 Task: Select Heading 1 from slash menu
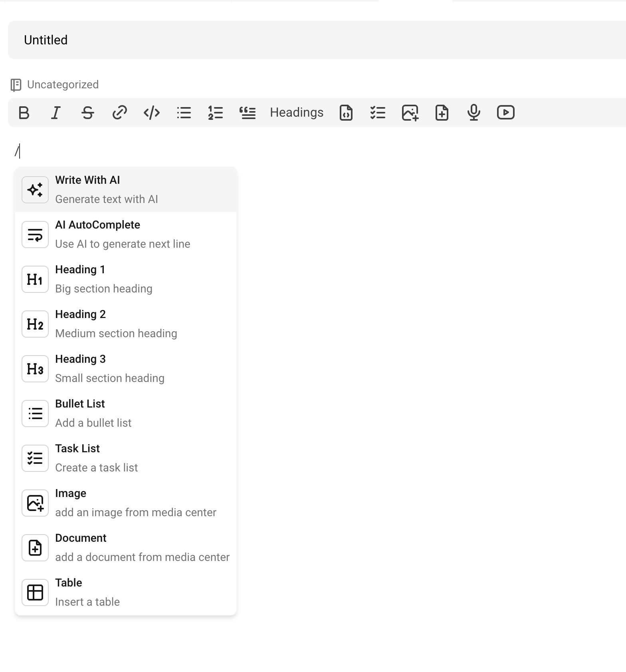tap(126, 279)
